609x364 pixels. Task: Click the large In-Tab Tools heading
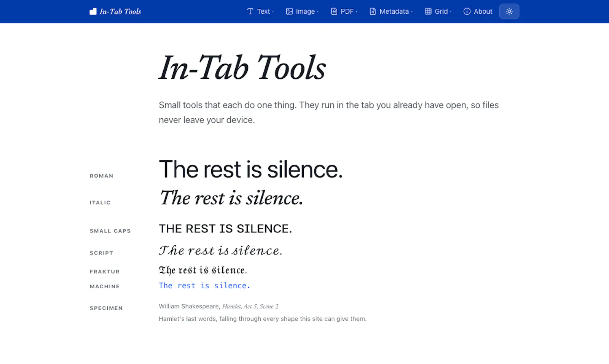pyautogui.click(x=242, y=67)
